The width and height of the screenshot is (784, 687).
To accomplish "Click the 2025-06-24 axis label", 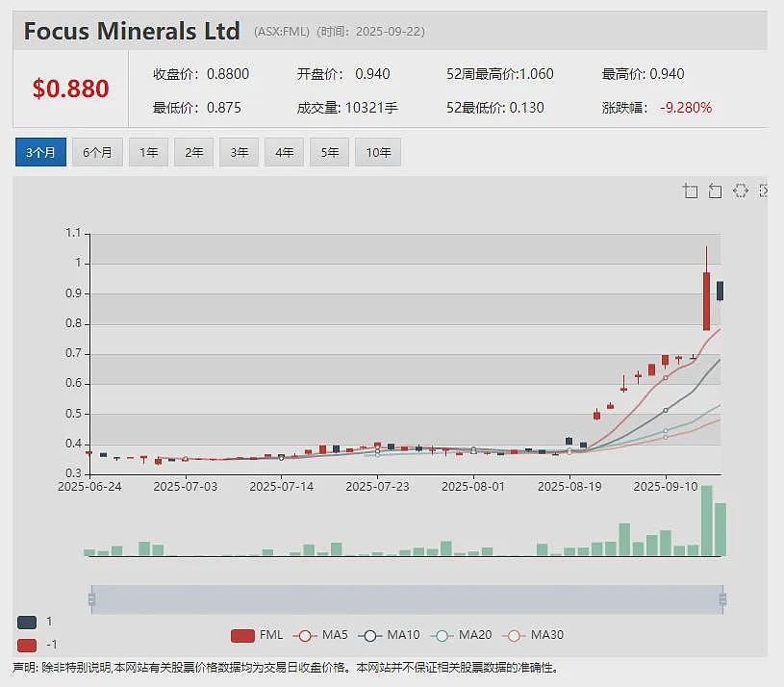I will click(x=89, y=487).
